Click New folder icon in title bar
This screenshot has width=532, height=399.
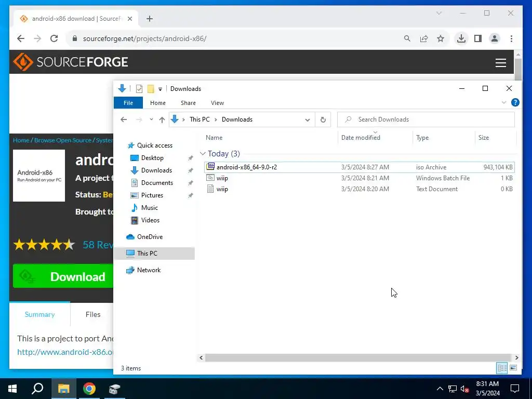click(x=151, y=89)
